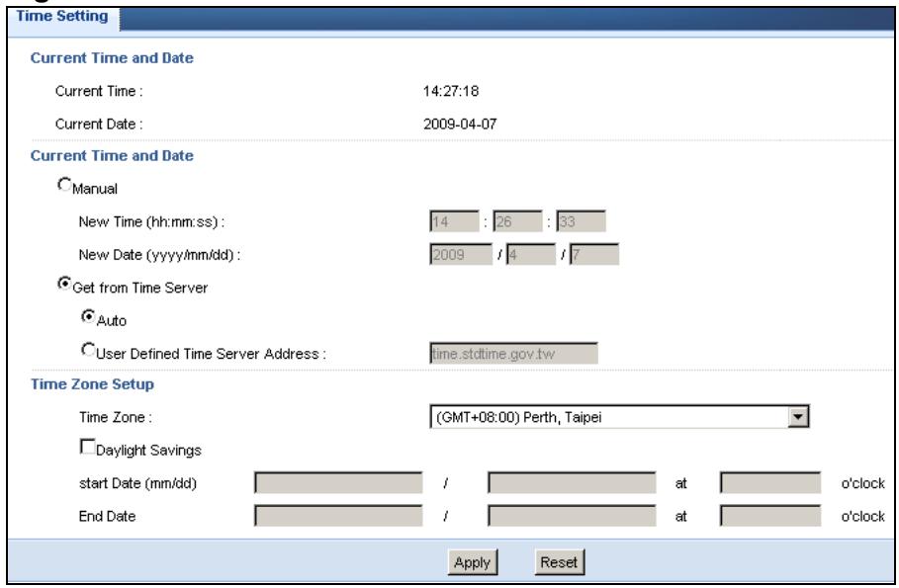The width and height of the screenshot is (899, 588).
Task: Click the End Date month field
Action: point(338,516)
